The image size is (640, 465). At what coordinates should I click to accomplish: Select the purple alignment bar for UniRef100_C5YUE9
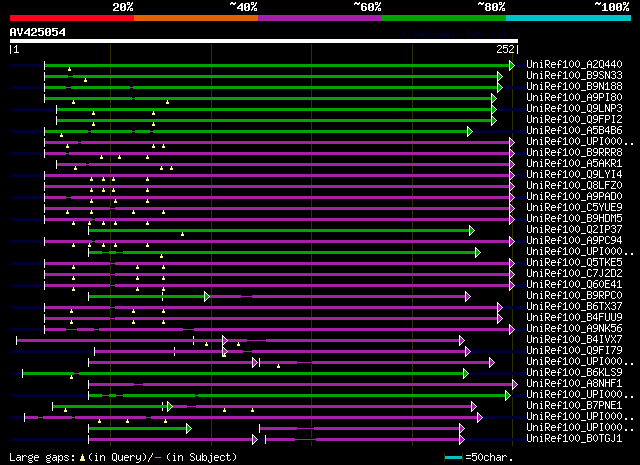click(277, 209)
